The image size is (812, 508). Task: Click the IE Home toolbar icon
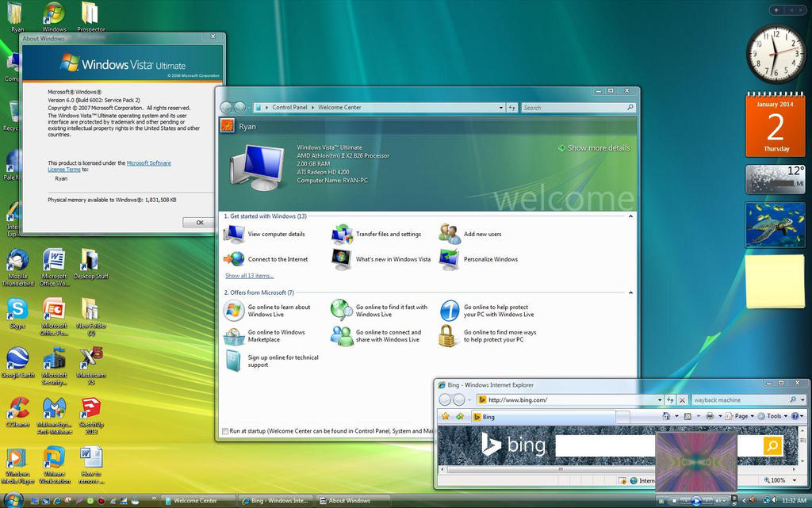tap(666, 416)
